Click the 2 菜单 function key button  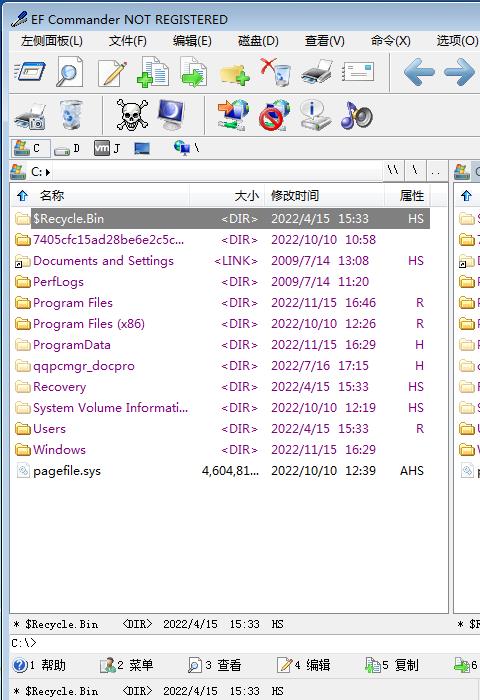(127, 665)
